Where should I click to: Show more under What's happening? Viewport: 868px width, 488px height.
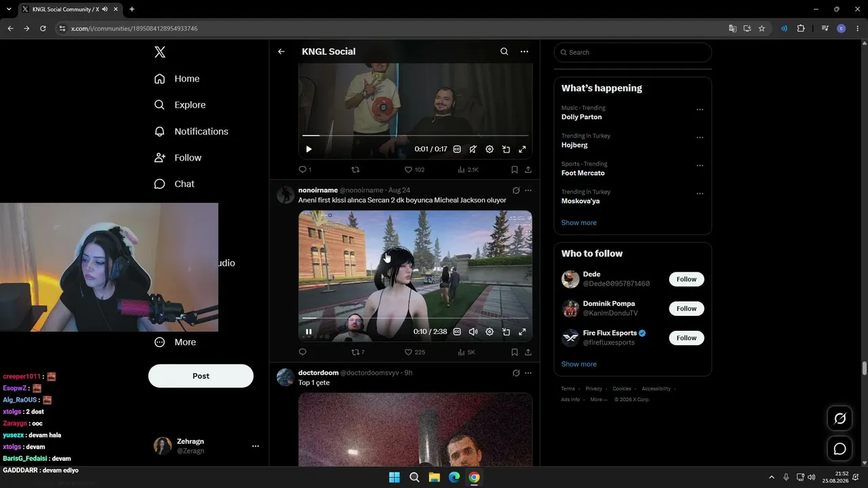(578, 222)
